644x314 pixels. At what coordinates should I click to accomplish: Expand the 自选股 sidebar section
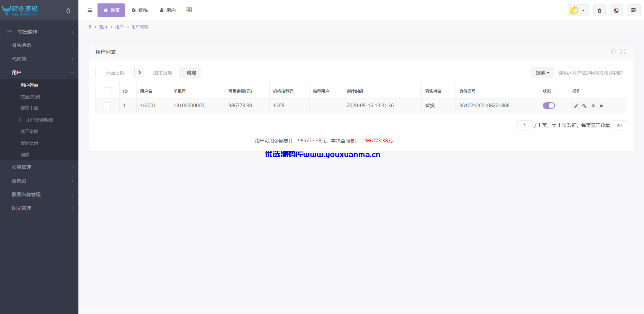(x=39, y=181)
